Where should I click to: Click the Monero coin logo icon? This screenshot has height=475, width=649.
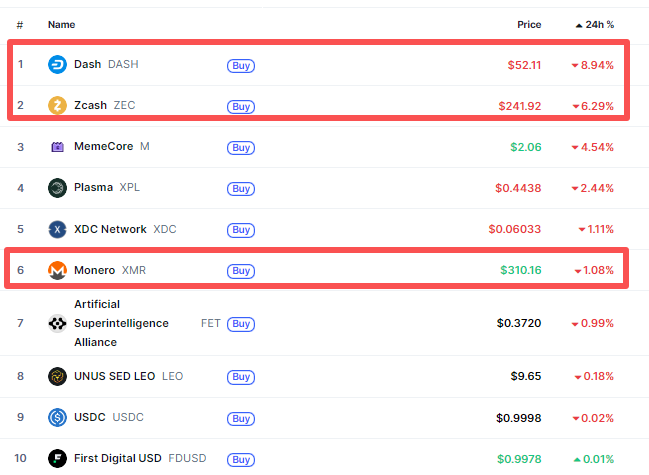[57, 270]
